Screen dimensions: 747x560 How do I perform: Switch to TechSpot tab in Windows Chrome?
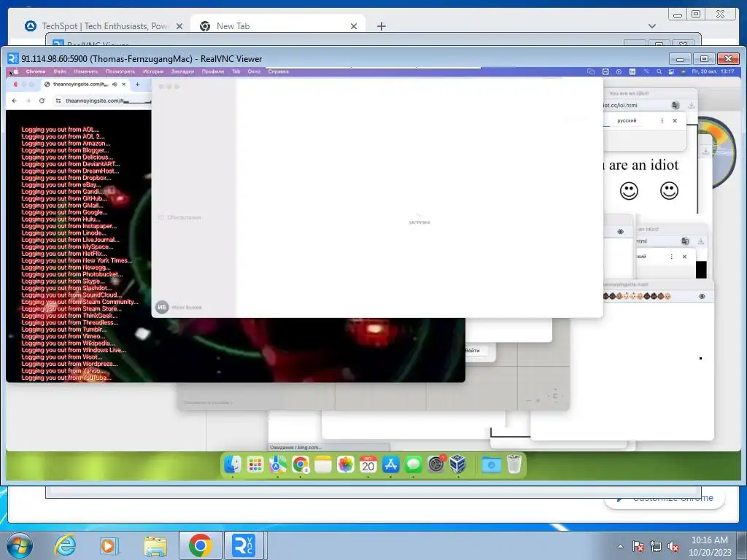tap(104, 26)
